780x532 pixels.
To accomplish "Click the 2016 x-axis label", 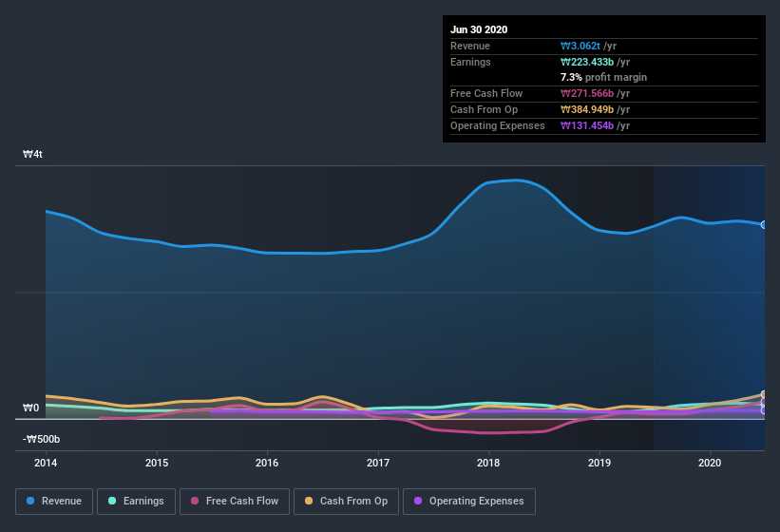I will (x=267, y=463).
